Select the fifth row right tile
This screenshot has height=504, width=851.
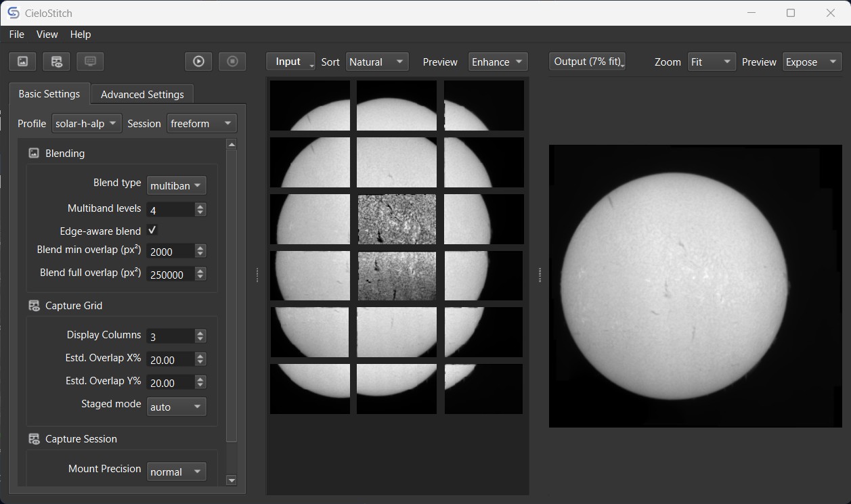484,332
